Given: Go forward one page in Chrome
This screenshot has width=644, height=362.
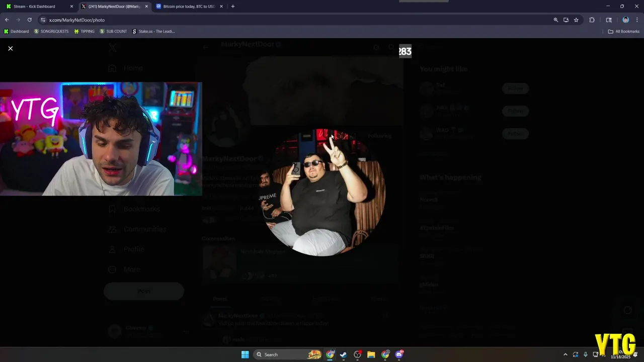Looking at the screenshot, I should (18, 20).
